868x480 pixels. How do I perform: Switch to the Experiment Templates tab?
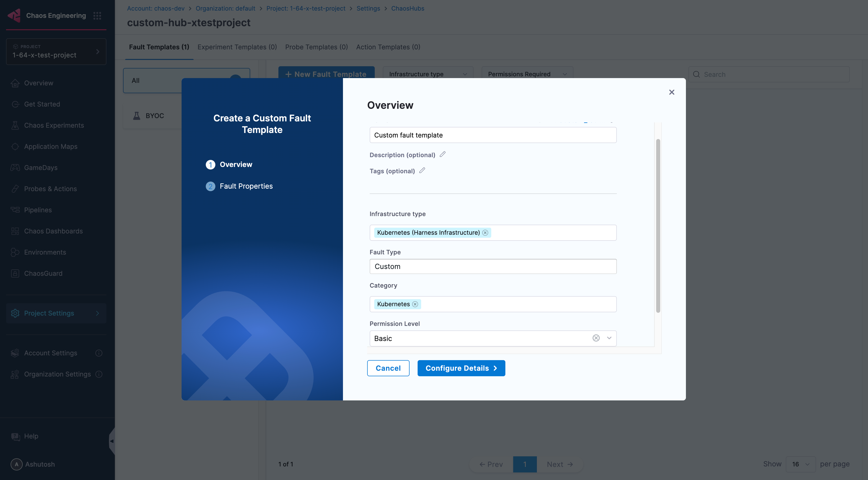tap(237, 47)
